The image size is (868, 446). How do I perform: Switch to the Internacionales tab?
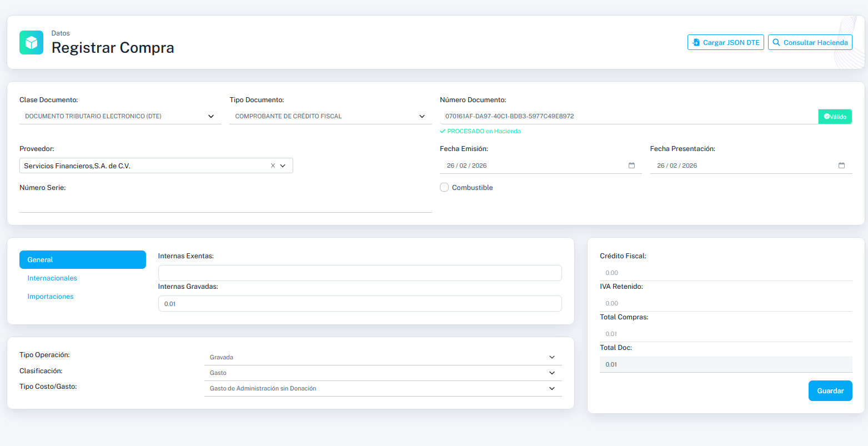click(52, 278)
